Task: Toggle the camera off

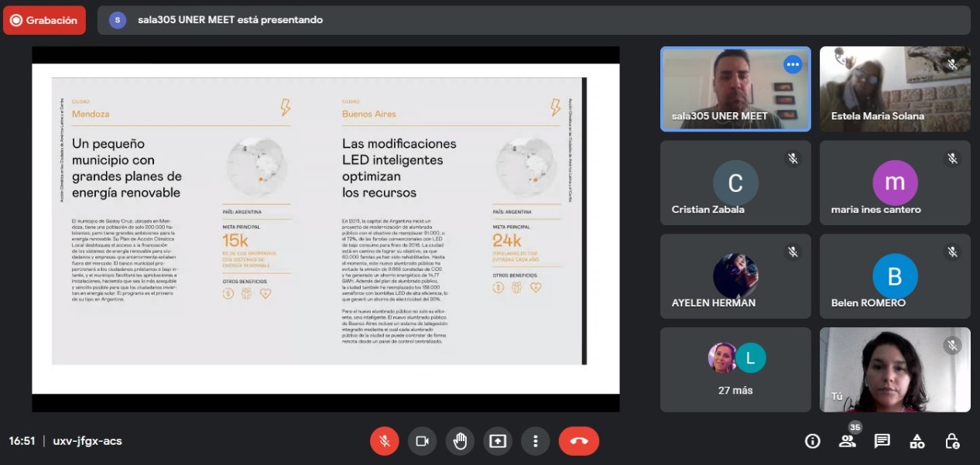Action: point(422,441)
